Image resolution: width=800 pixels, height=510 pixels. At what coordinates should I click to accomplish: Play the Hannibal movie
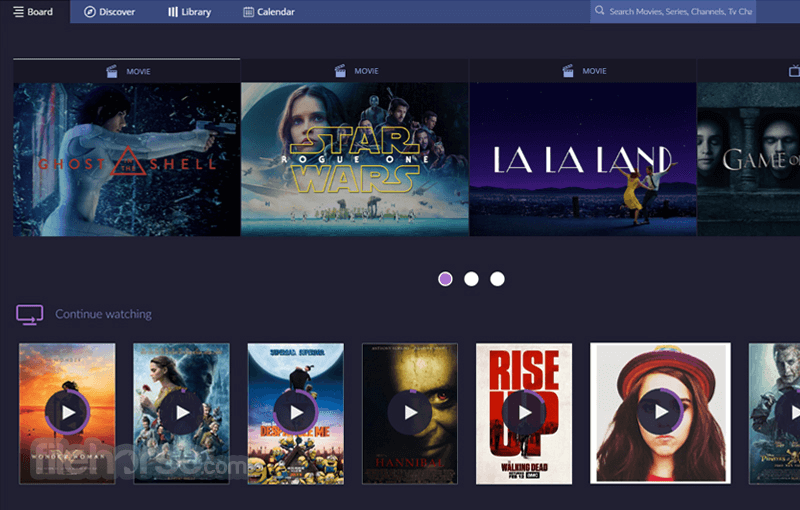[410, 412]
